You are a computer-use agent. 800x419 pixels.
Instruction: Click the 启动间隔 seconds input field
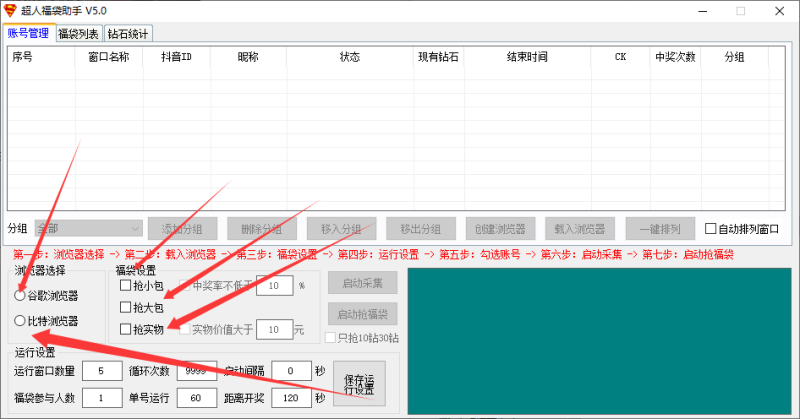pos(291,371)
